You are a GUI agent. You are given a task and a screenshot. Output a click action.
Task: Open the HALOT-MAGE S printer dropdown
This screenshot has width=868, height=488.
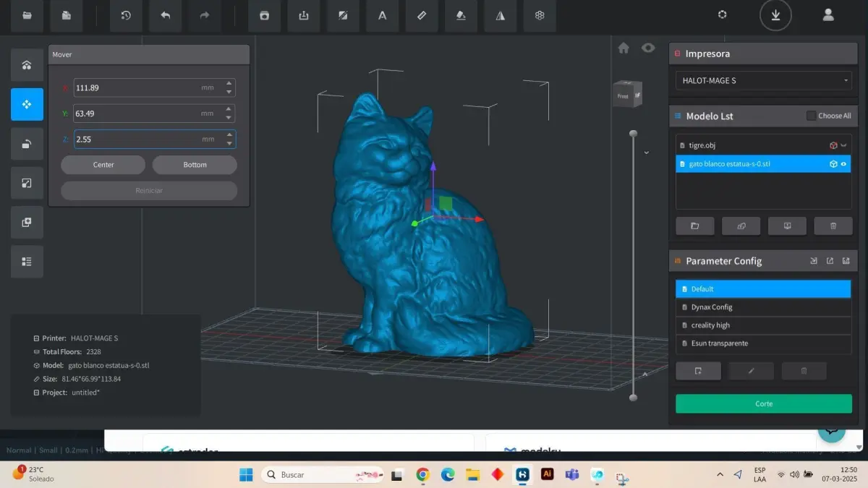(x=764, y=80)
